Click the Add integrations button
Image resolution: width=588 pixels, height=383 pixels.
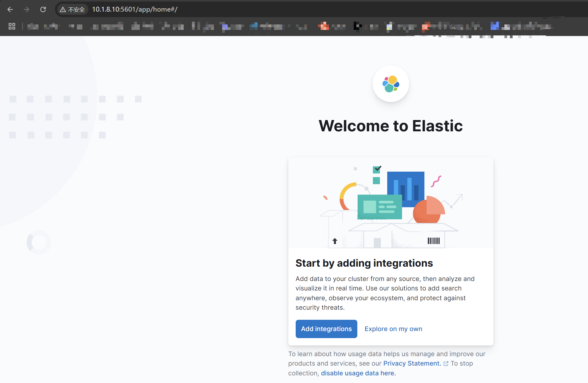(x=326, y=329)
